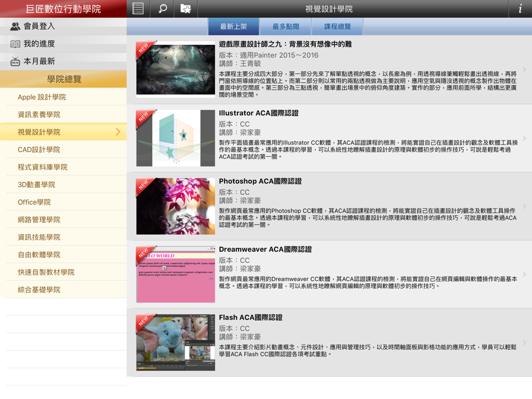Select 資訊技能學院 in the list

tap(63, 237)
